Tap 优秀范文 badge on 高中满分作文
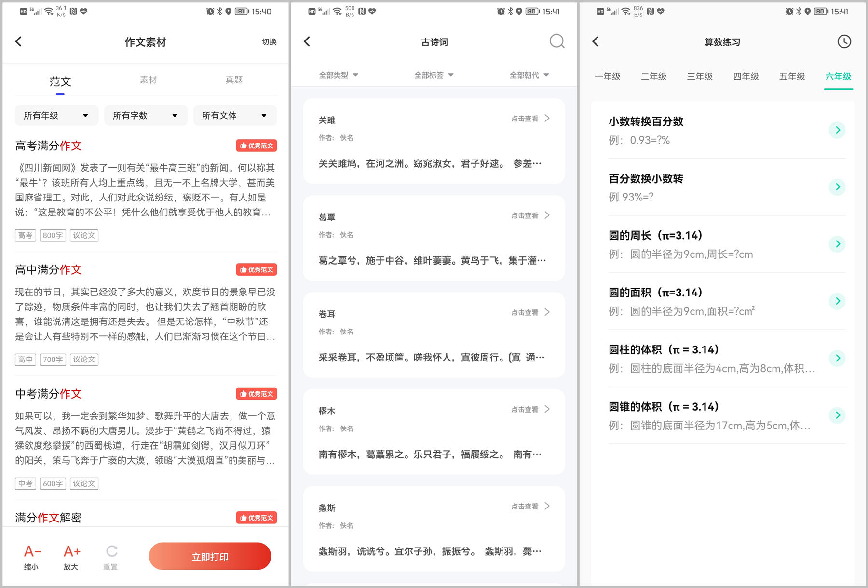The image size is (868, 588). coord(257,269)
